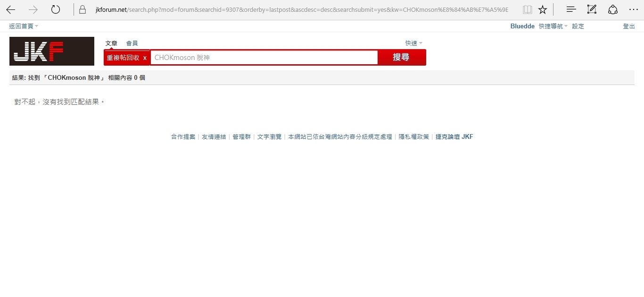The height and width of the screenshot is (297, 644).
Task: Open the 文字瀏覽 footer link
Action: tap(270, 136)
